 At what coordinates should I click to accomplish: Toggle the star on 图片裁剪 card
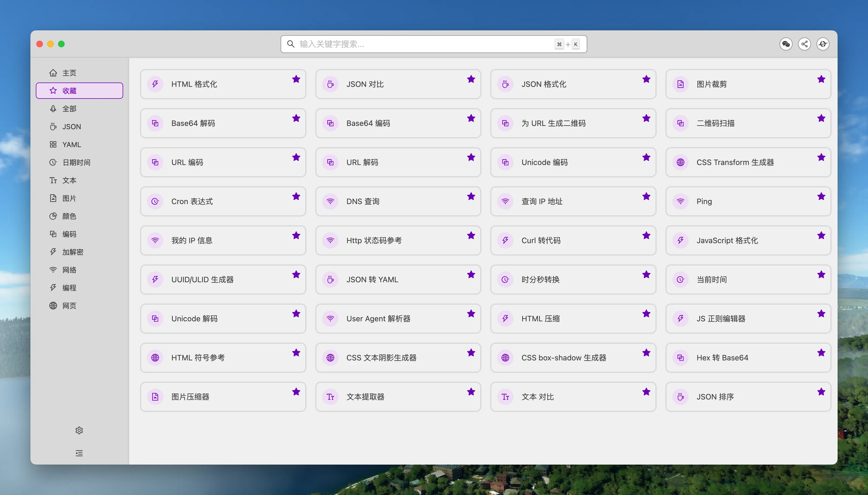[x=821, y=79]
